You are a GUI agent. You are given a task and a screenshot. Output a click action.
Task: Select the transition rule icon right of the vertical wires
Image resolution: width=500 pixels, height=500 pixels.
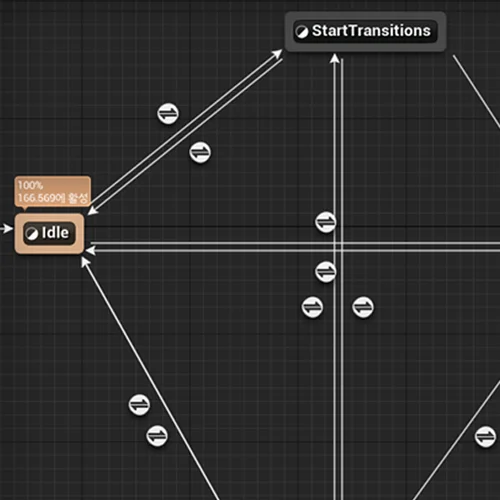coord(363,307)
